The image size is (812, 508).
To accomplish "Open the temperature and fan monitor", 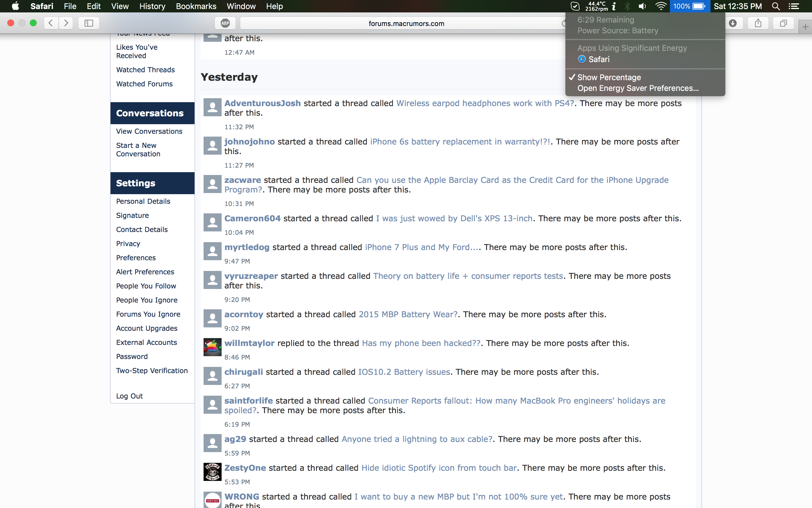I will [600, 6].
